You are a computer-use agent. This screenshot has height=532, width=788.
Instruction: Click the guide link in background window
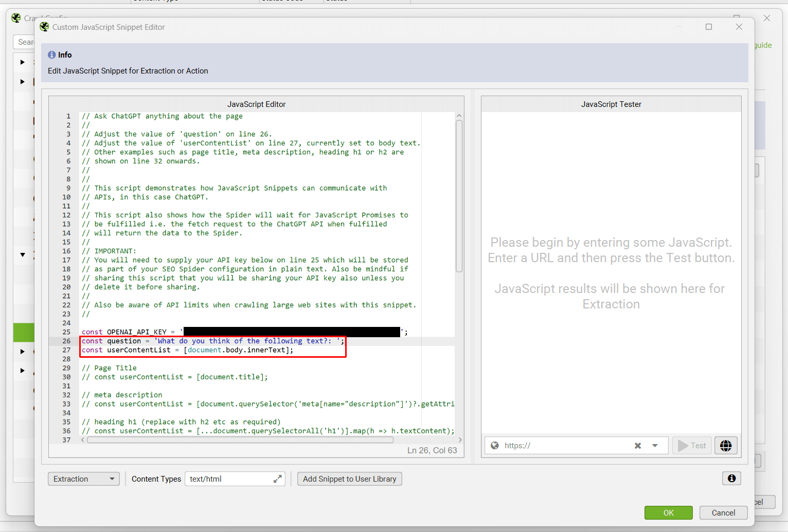[763, 45]
